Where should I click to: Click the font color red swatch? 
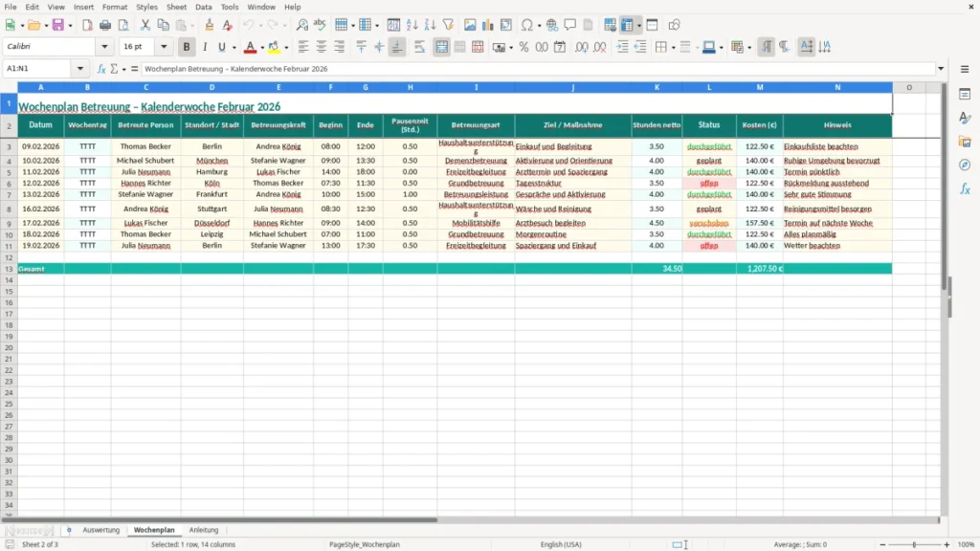[250, 47]
